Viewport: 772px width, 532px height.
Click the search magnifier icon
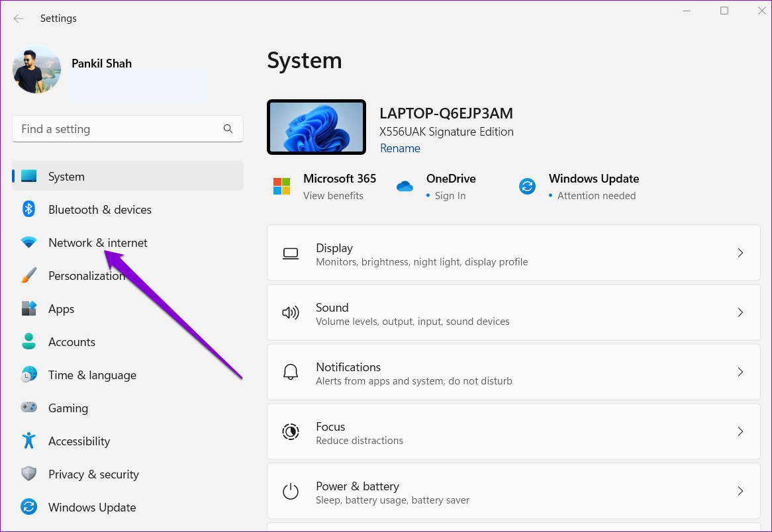[228, 129]
